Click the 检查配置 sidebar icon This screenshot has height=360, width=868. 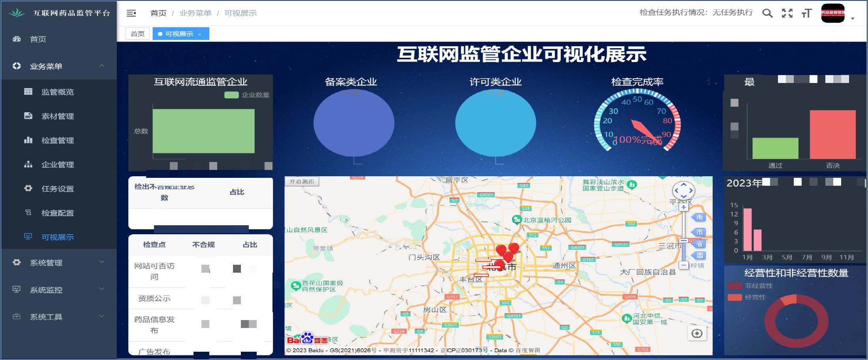click(28, 213)
